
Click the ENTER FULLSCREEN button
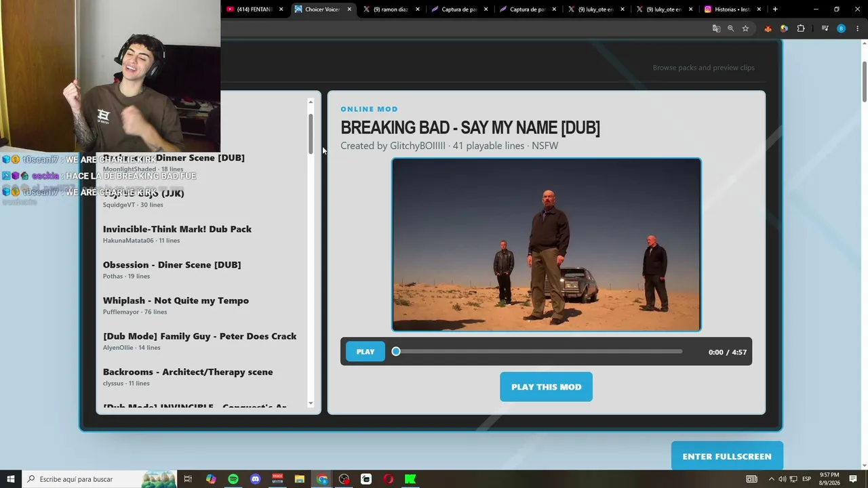tap(727, 456)
